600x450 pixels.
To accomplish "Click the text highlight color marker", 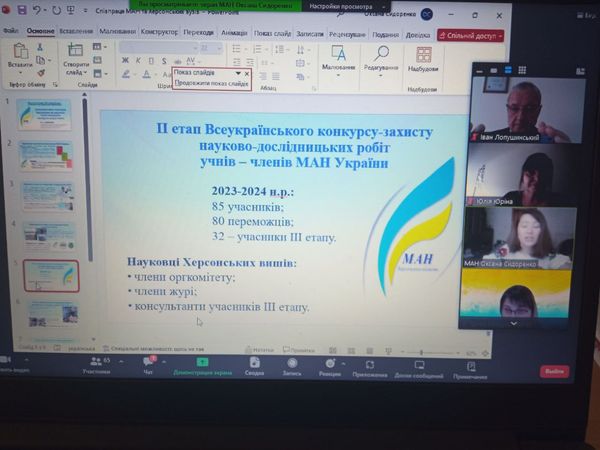I will pos(126,73).
